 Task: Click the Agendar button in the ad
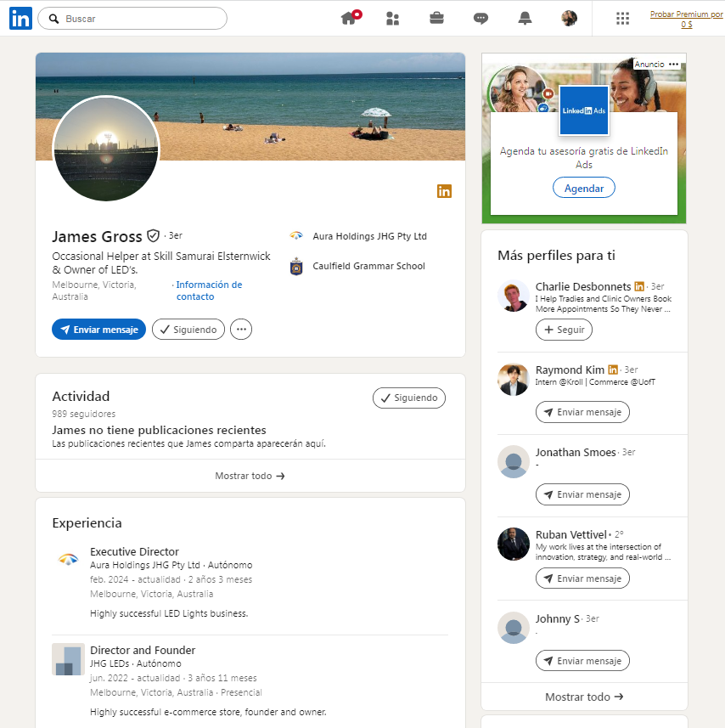(583, 188)
